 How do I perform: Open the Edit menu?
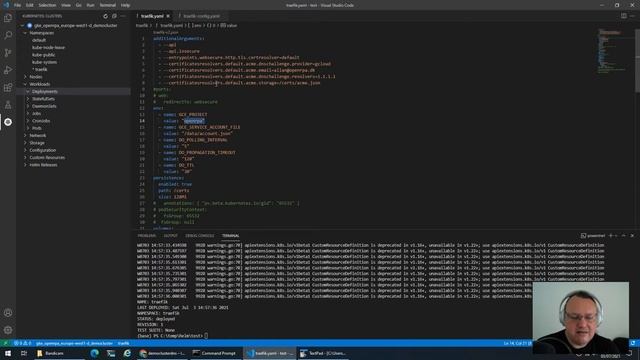click(29, 5)
